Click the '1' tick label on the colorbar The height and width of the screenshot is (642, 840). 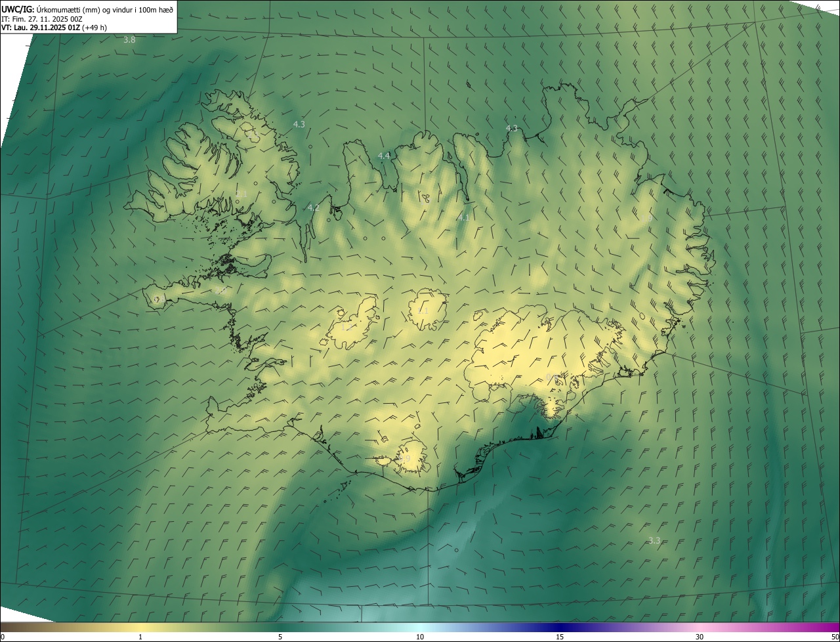pos(140,637)
